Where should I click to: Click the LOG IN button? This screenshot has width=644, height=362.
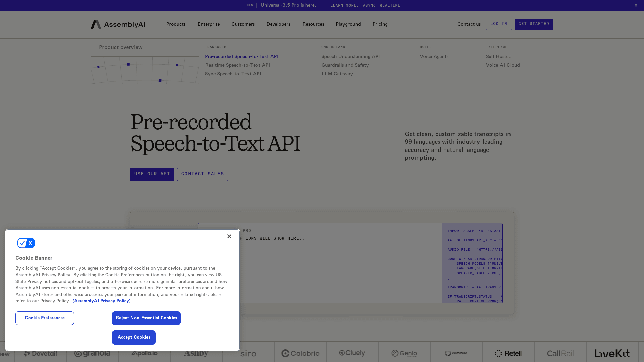[x=499, y=24]
